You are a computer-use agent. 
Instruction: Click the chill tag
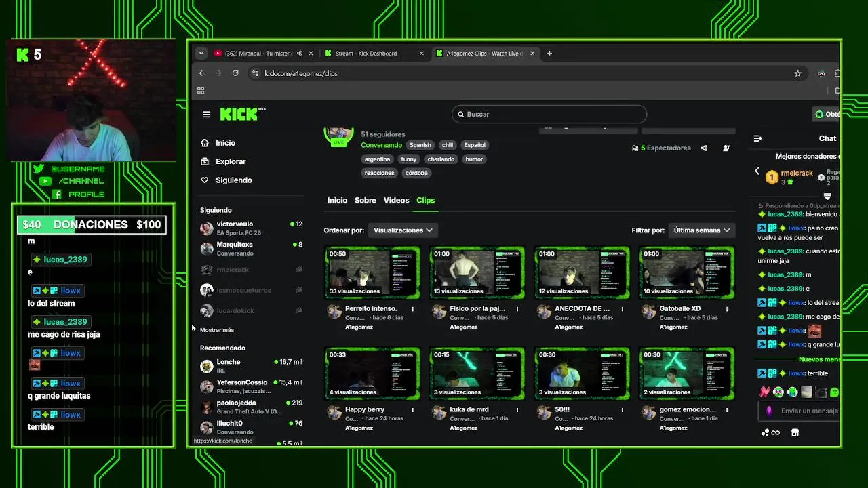(448, 145)
